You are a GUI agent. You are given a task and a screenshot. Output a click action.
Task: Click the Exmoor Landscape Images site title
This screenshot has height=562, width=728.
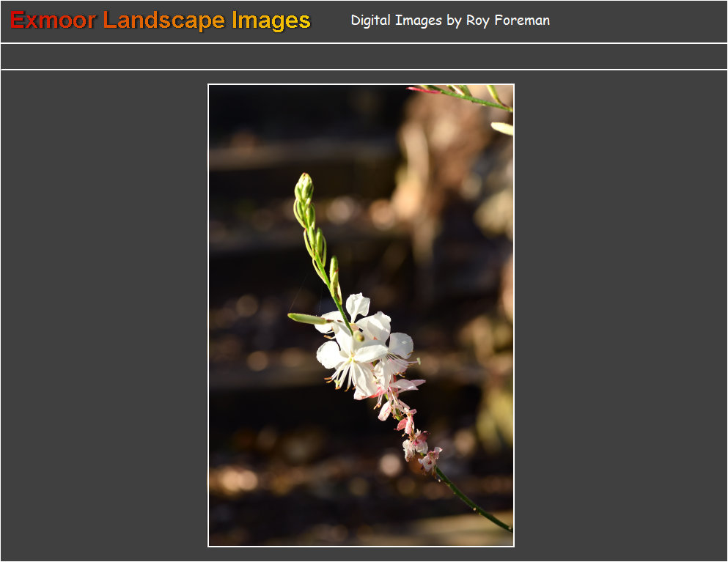point(161,21)
